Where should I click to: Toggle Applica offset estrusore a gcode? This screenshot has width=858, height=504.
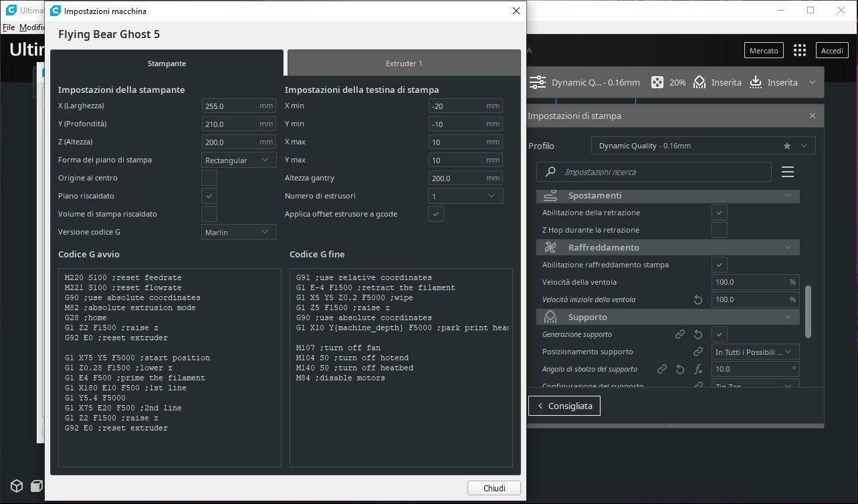(436, 214)
